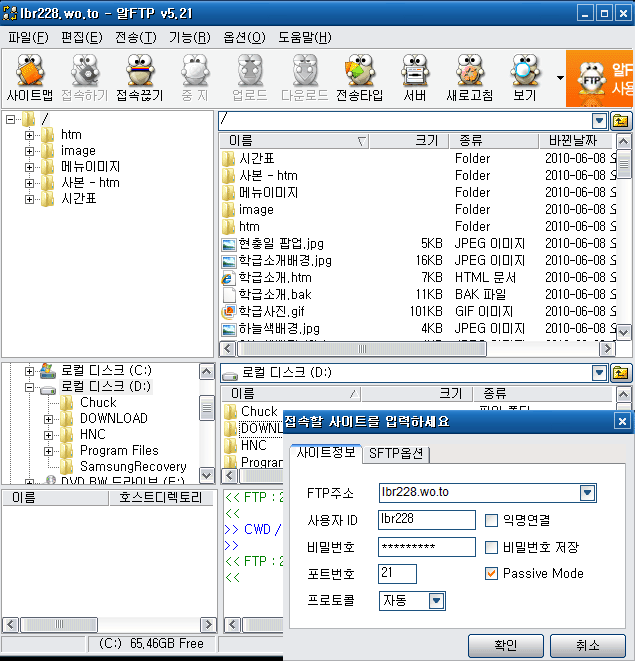Screen dimensions: 635x661
Task: Click the 접속끊기 disconnect toolbar icon
Action: pyautogui.click(x=141, y=79)
